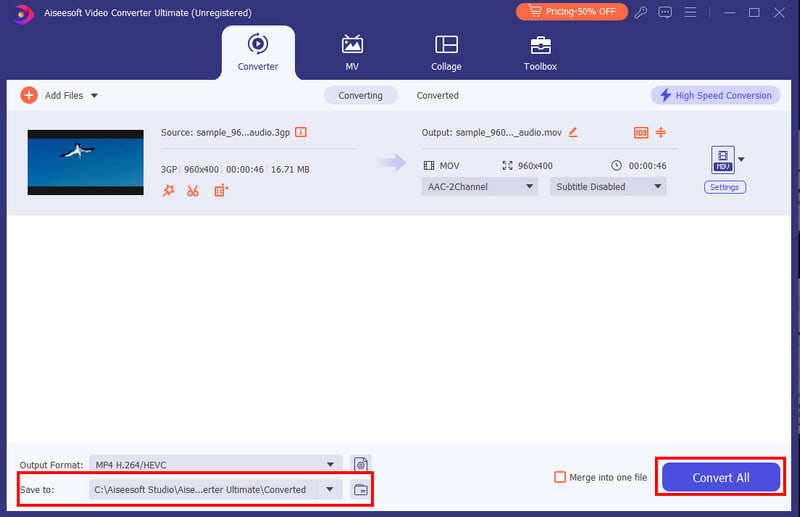Show the Converting list
The image size is (800, 517).
pos(361,95)
